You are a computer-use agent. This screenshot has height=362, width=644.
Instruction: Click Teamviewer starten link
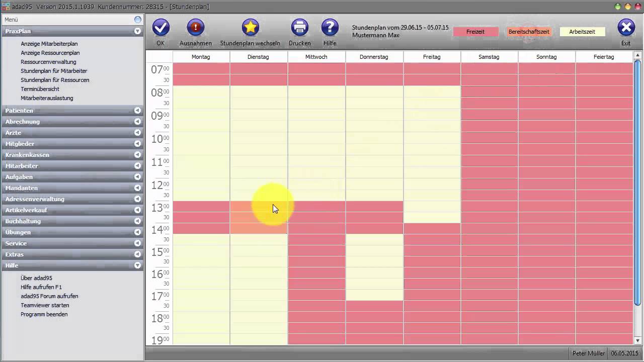(x=45, y=305)
